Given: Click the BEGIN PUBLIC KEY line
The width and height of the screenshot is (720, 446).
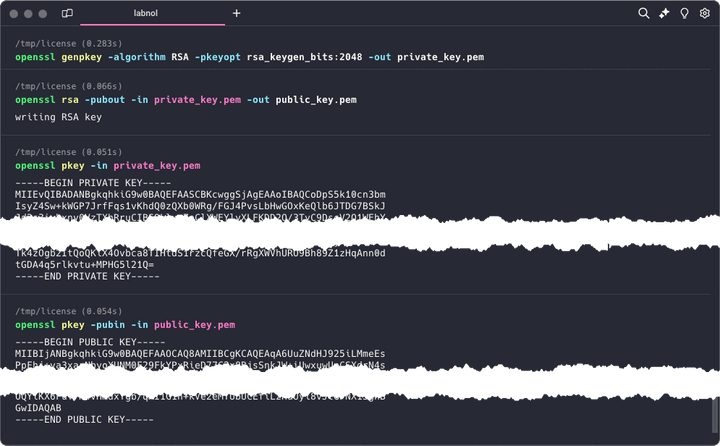Looking at the screenshot, I should pos(90,342).
